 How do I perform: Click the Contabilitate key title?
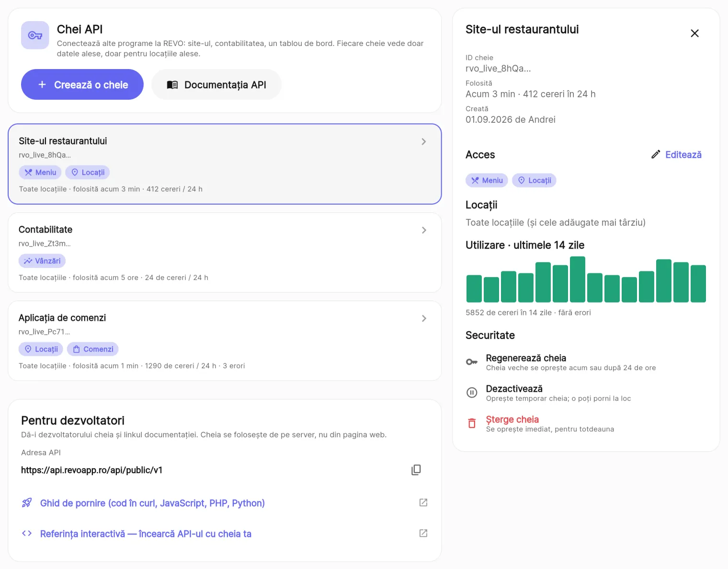coord(45,230)
